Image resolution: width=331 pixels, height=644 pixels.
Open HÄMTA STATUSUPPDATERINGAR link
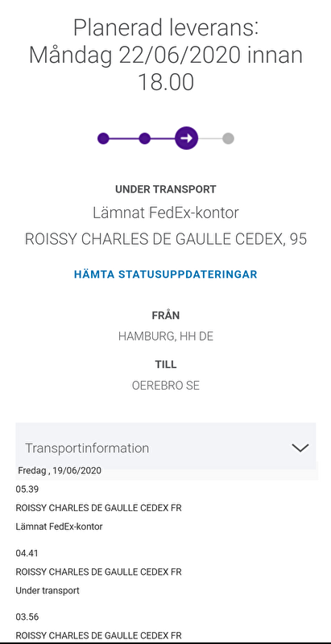(x=166, y=275)
